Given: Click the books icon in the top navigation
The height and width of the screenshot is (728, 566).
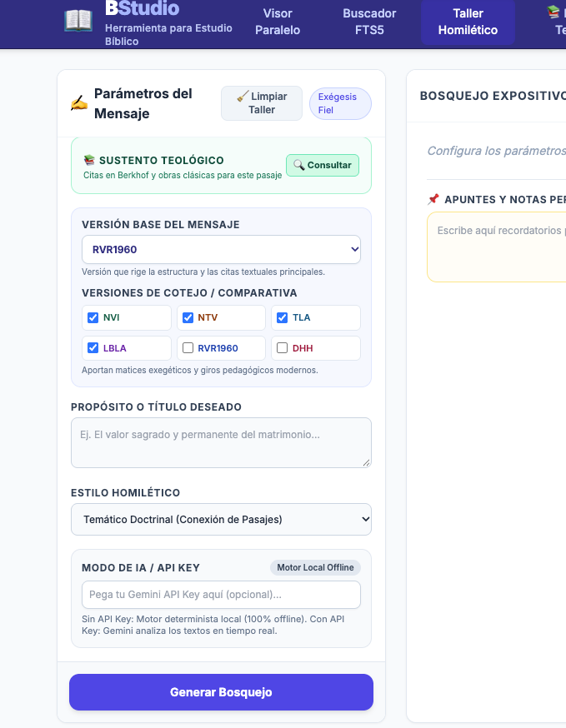Looking at the screenshot, I should (553, 12).
